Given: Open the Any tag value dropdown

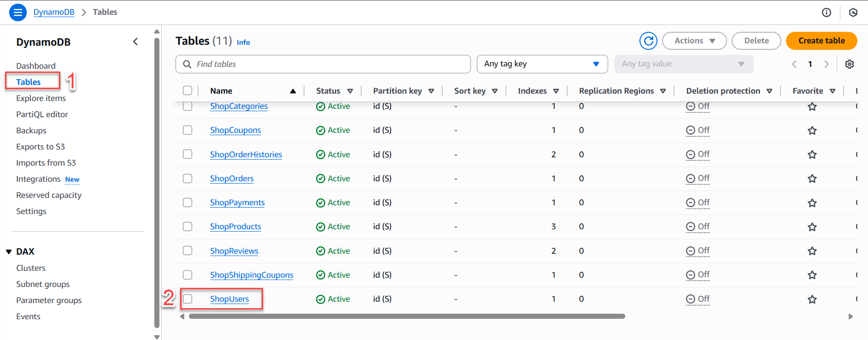Looking at the screenshot, I should pyautogui.click(x=684, y=64).
